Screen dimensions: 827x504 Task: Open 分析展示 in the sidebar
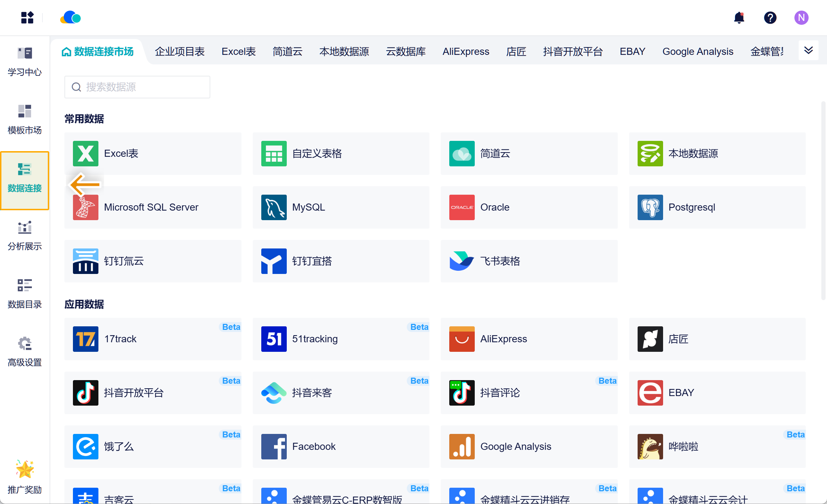25,236
